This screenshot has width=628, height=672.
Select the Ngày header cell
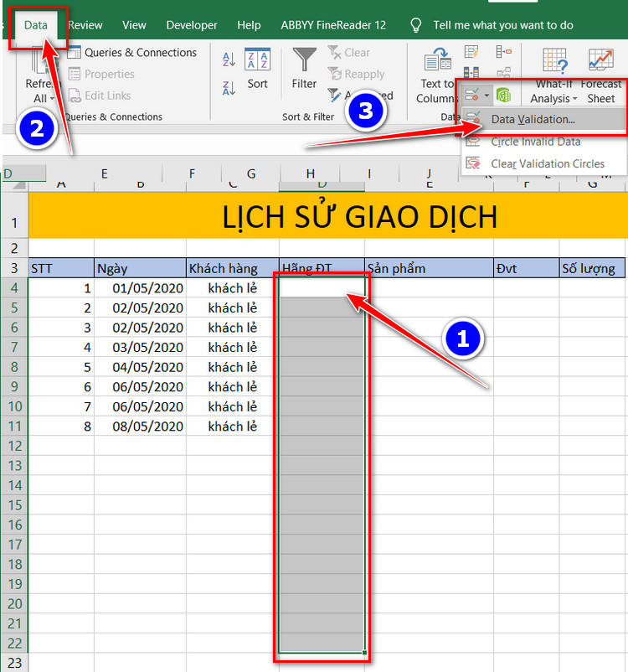point(140,268)
